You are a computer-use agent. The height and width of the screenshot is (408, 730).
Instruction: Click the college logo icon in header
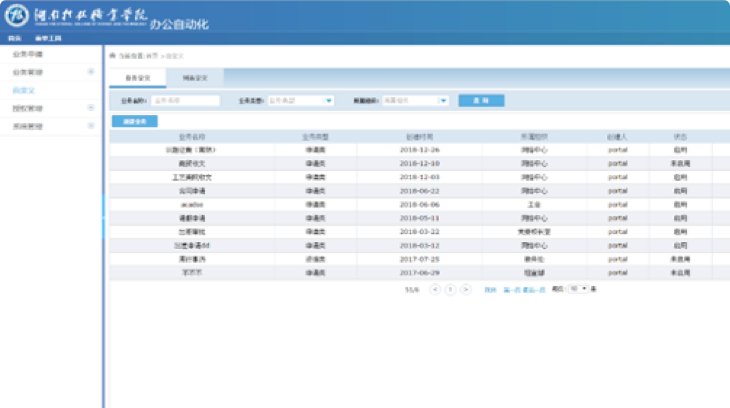[17, 16]
